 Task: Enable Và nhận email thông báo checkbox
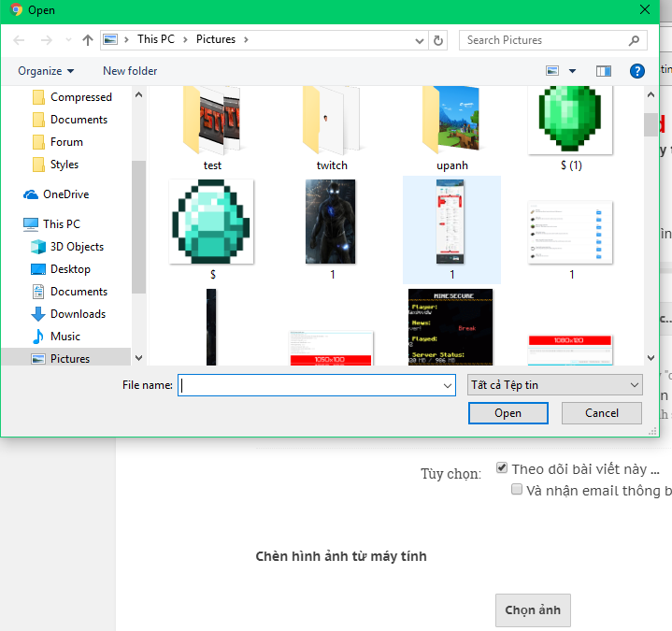(517, 489)
